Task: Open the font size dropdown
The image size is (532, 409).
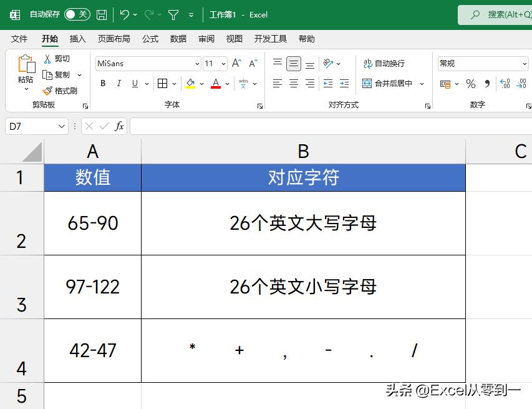Action: 223,64
